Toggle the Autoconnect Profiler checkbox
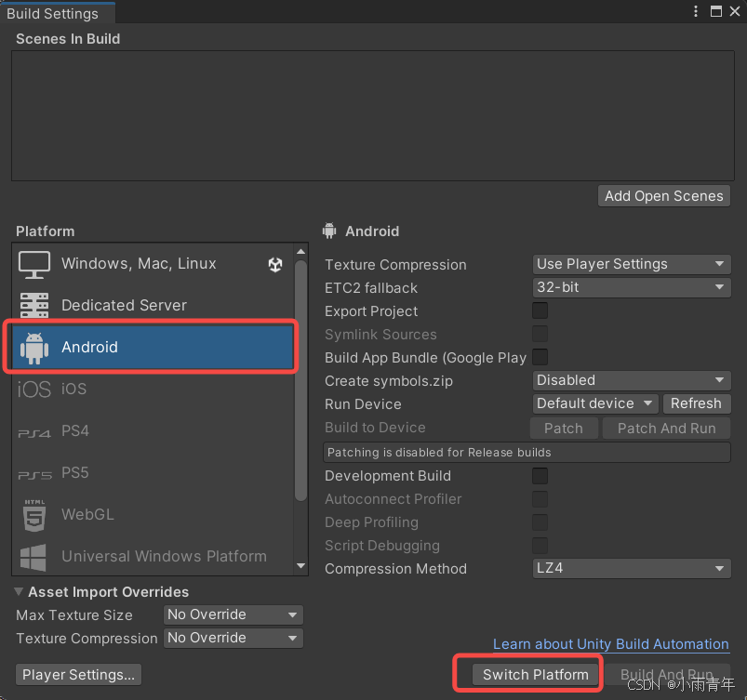 coord(540,498)
